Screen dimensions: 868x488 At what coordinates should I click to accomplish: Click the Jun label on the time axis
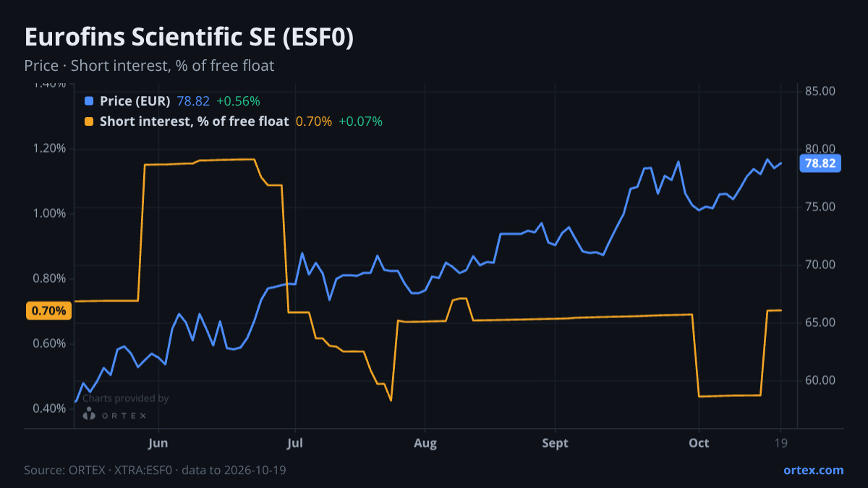pyautogui.click(x=158, y=443)
